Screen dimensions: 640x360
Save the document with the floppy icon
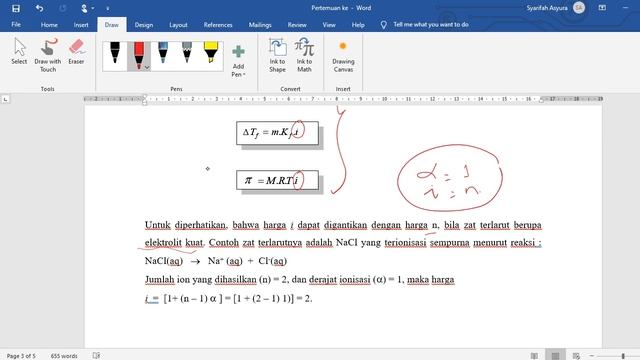click(x=16, y=8)
